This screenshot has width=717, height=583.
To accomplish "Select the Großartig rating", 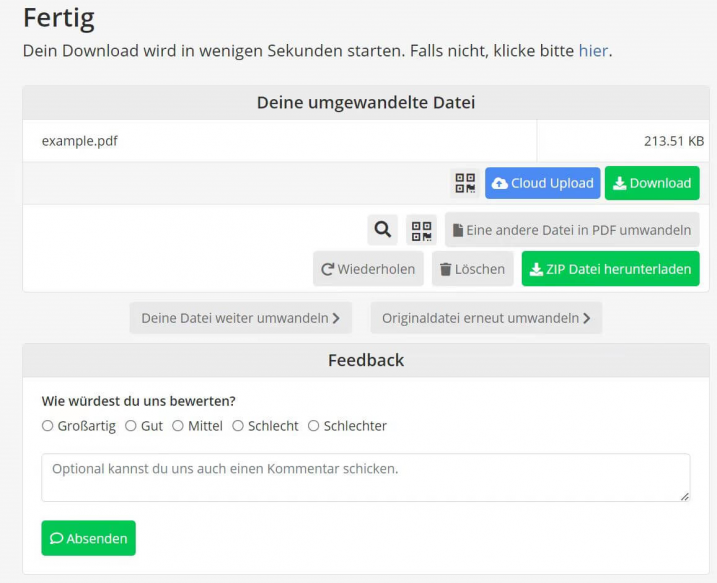I will (x=48, y=426).
